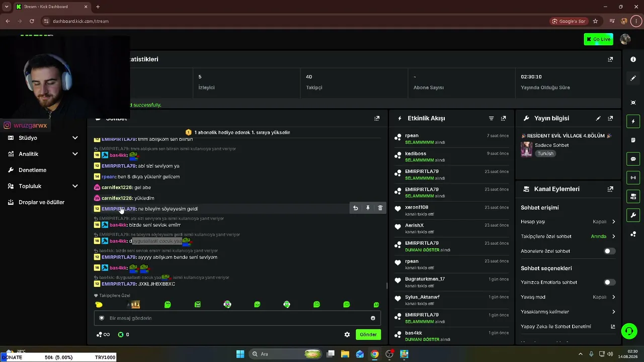Image resolution: width=644 pixels, height=362 pixels.
Task: Click the document note icon in right sidebar
Action: point(633,140)
